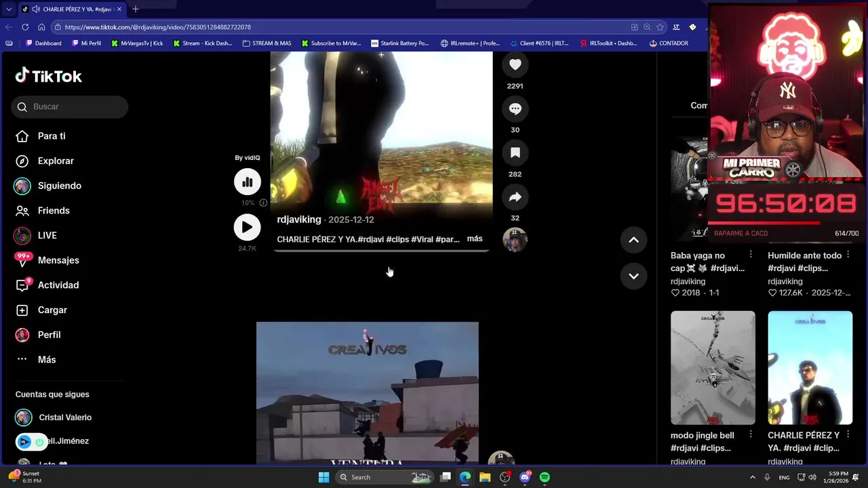The height and width of the screenshot is (488, 868).
Task: Click the TikTok logo
Action: tap(49, 76)
